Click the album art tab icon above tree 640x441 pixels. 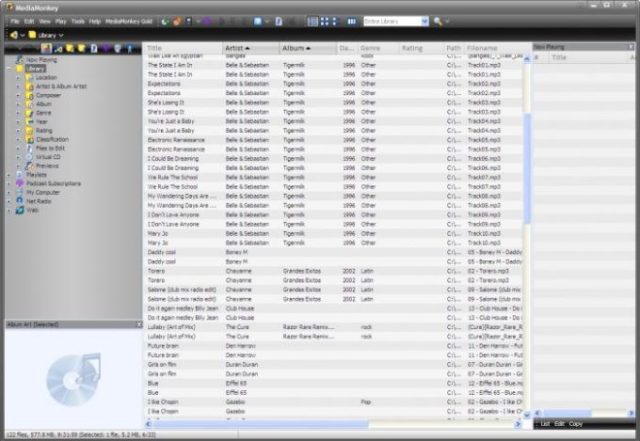pos(46,49)
